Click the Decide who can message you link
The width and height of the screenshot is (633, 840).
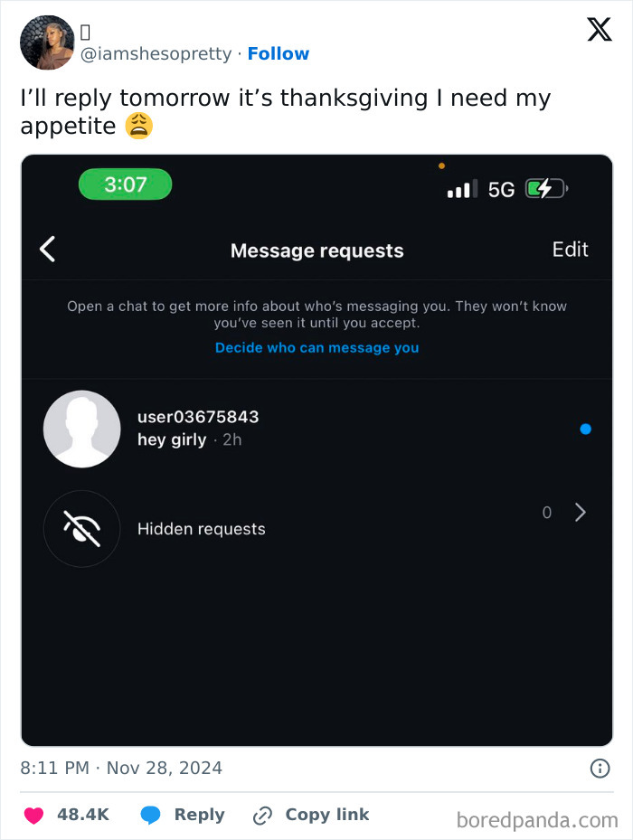[x=316, y=347]
